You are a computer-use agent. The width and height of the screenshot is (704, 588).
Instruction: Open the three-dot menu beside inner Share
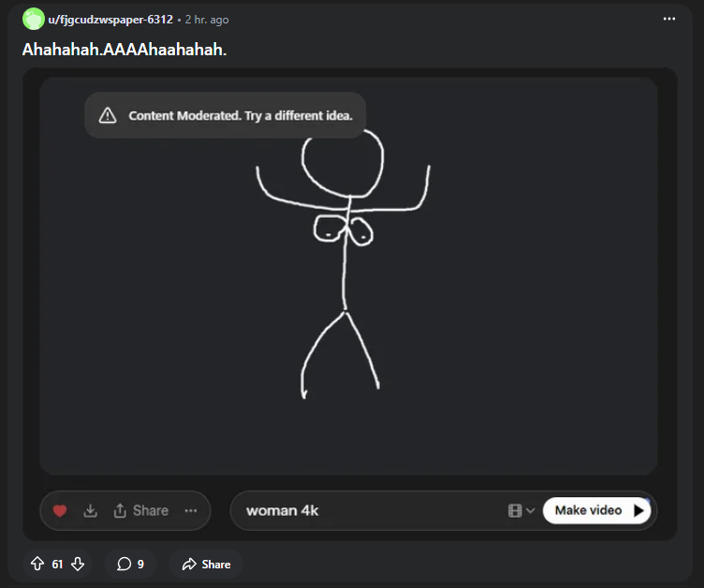point(191,511)
